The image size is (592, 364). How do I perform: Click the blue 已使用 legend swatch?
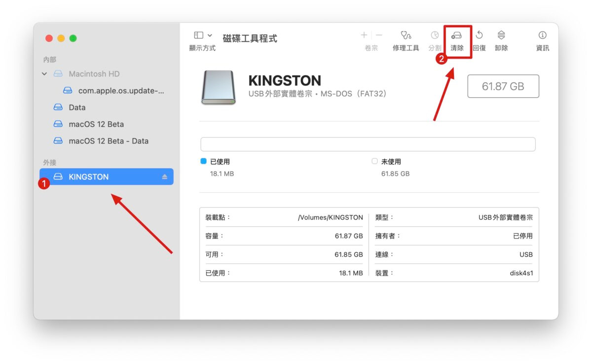pos(203,161)
